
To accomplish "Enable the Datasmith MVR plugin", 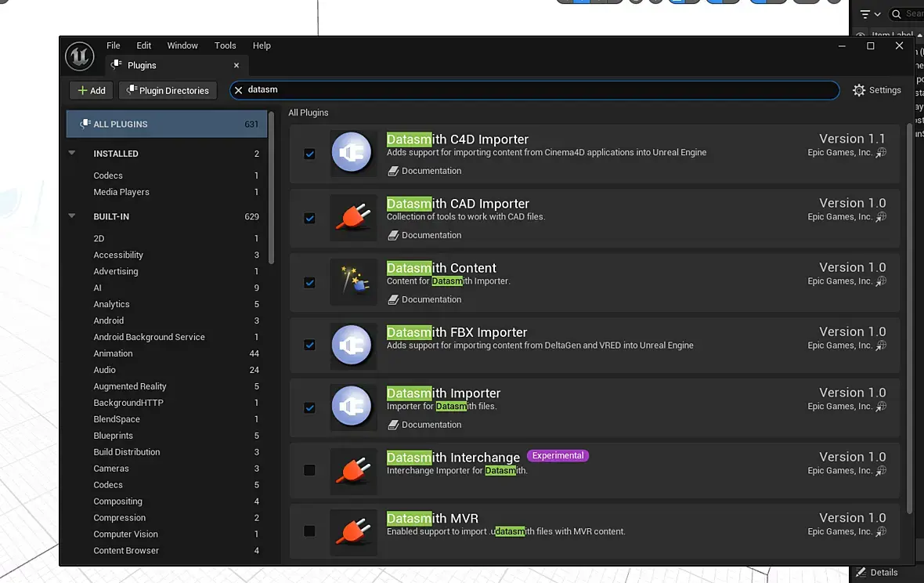I will (309, 531).
